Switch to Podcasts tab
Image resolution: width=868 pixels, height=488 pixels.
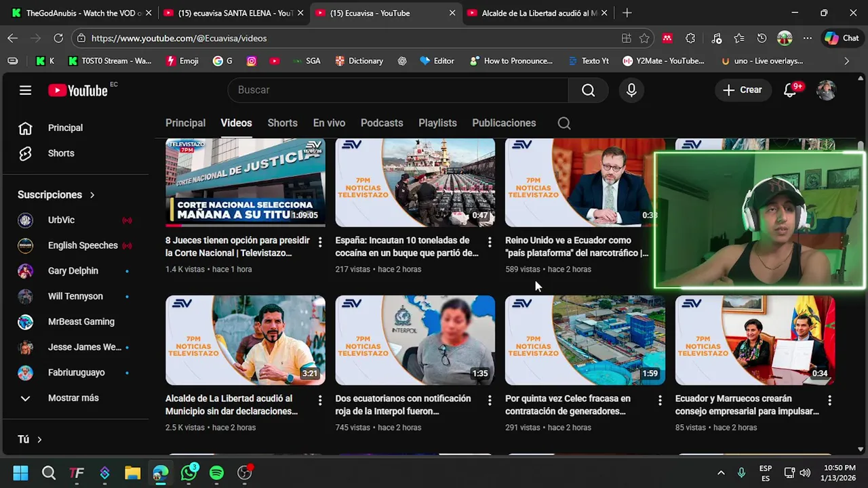382,123
